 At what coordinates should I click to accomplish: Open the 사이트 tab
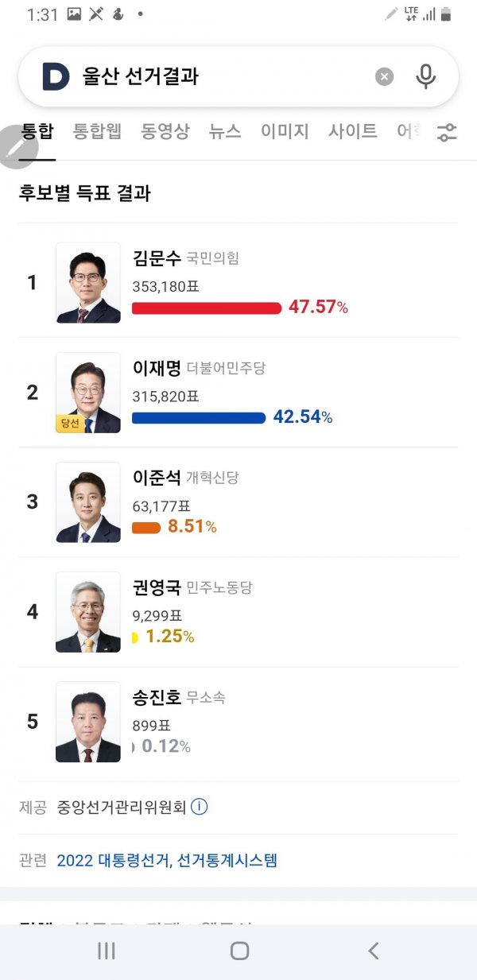pyautogui.click(x=353, y=131)
